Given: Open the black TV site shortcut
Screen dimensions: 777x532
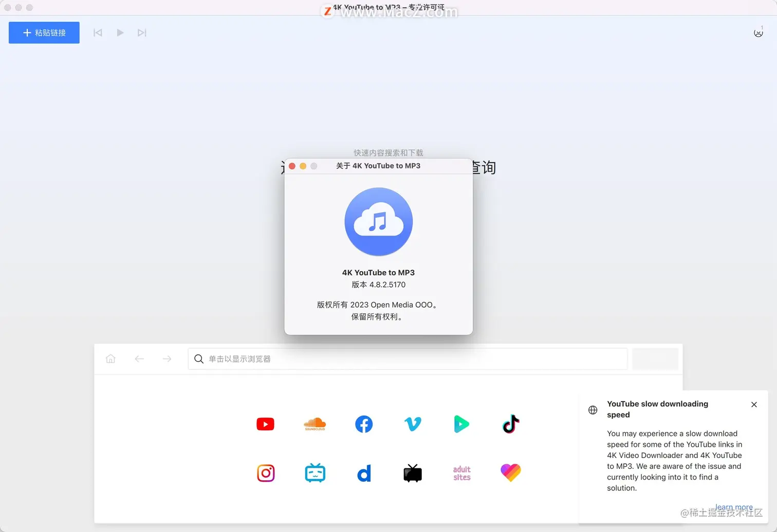Looking at the screenshot, I should click(413, 473).
